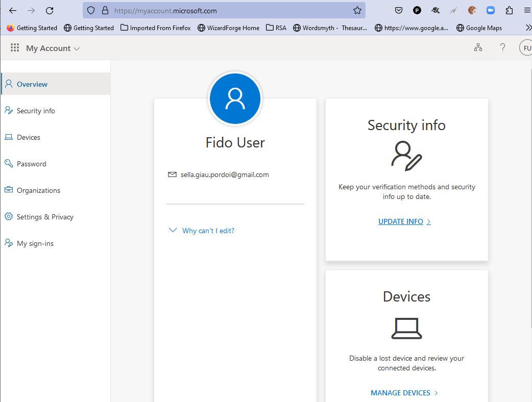532x402 pixels.
Task: Click the Devices card heading
Action: 406,296
